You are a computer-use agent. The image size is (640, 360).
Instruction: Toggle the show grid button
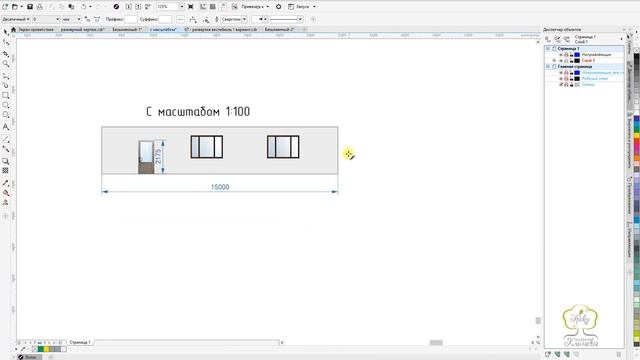tap(213, 7)
